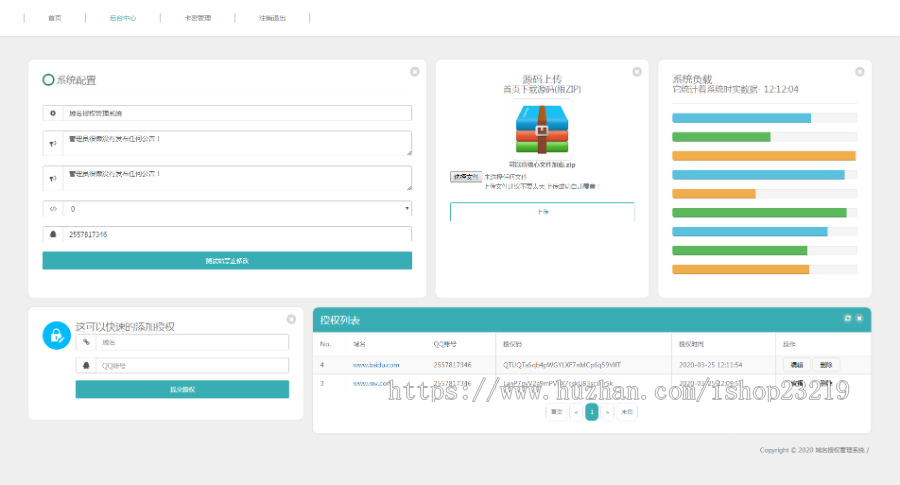900x485 pixels.
Task: Close the 系统配置 panel
Action: (x=414, y=72)
